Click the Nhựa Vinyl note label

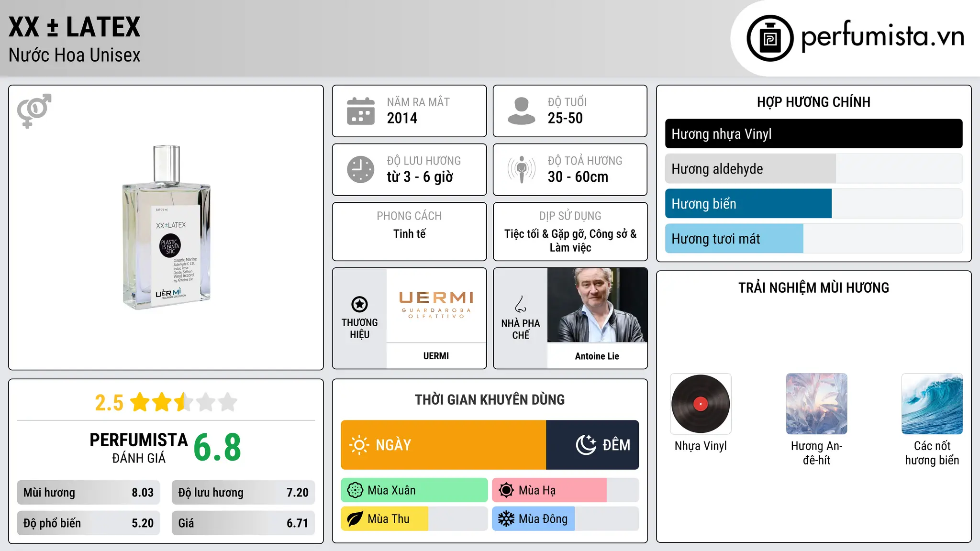tap(701, 446)
